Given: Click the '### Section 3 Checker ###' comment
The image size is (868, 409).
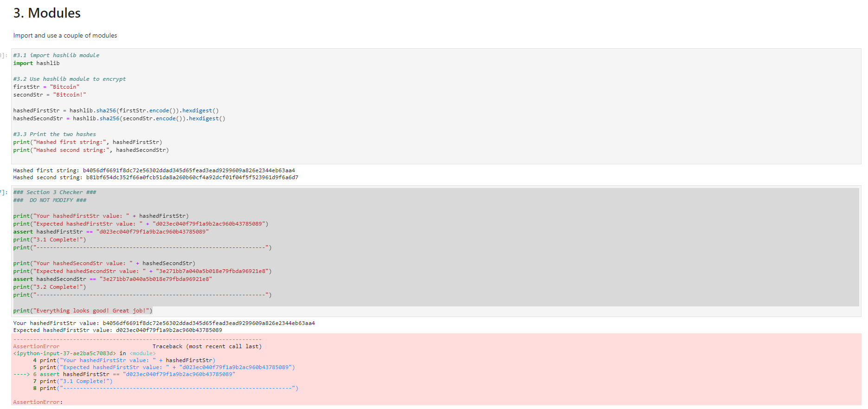Looking at the screenshot, I should pos(55,192).
